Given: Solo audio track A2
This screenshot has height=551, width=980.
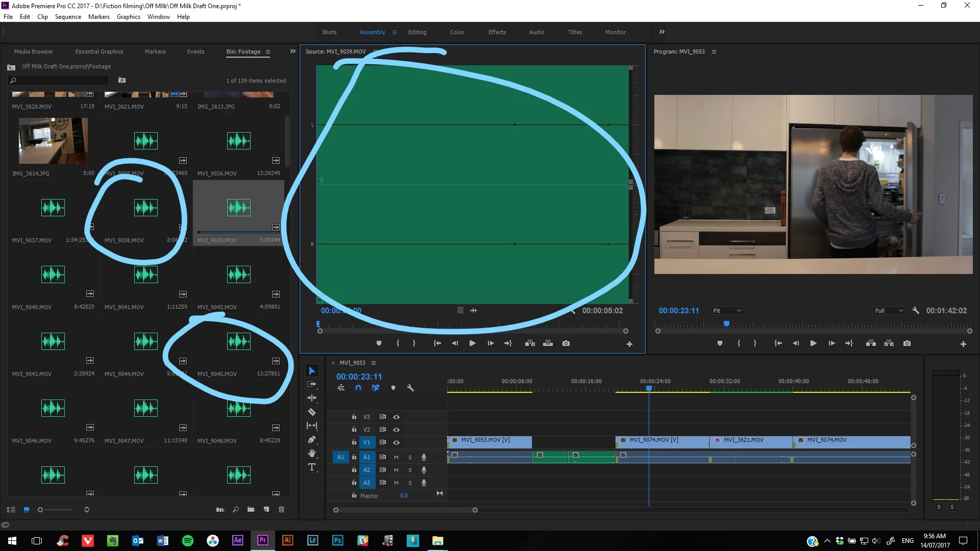Looking at the screenshot, I should (410, 470).
